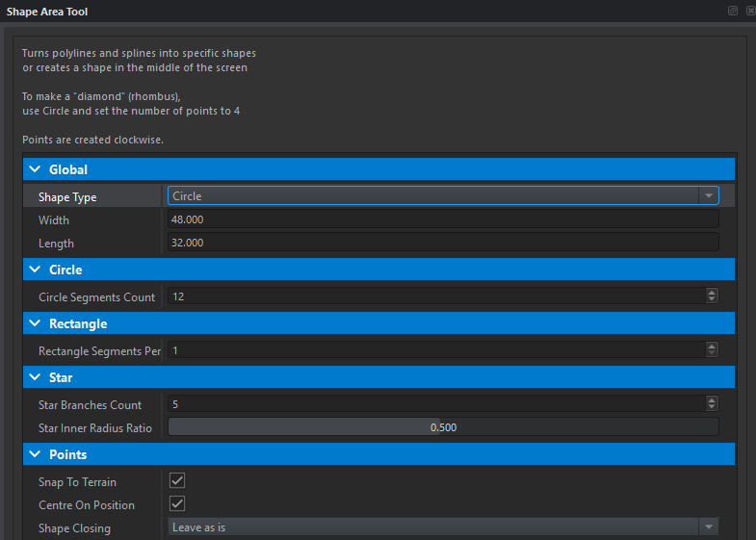Open the Shape Type dropdown
This screenshot has height=540, width=756.
[x=443, y=196]
